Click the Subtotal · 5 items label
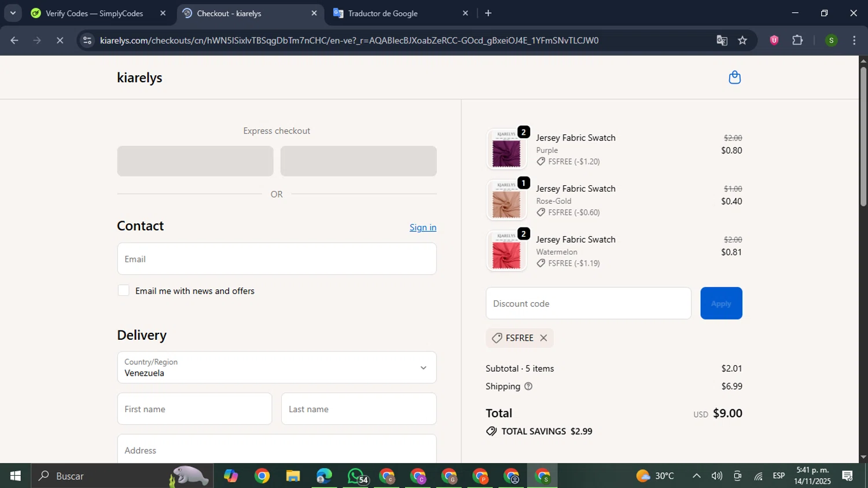Viewport: 868px width, 488px height. 520,368
